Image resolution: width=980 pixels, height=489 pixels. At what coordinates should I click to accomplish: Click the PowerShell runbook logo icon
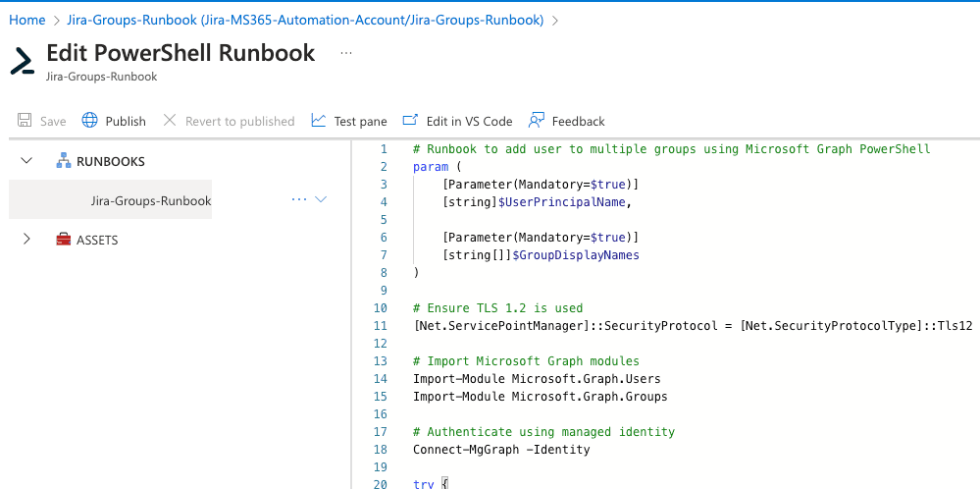click(22, 61)
